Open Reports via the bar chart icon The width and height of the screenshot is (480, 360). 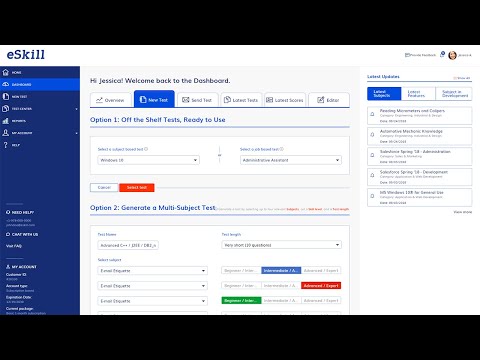(x=5, y=121)
